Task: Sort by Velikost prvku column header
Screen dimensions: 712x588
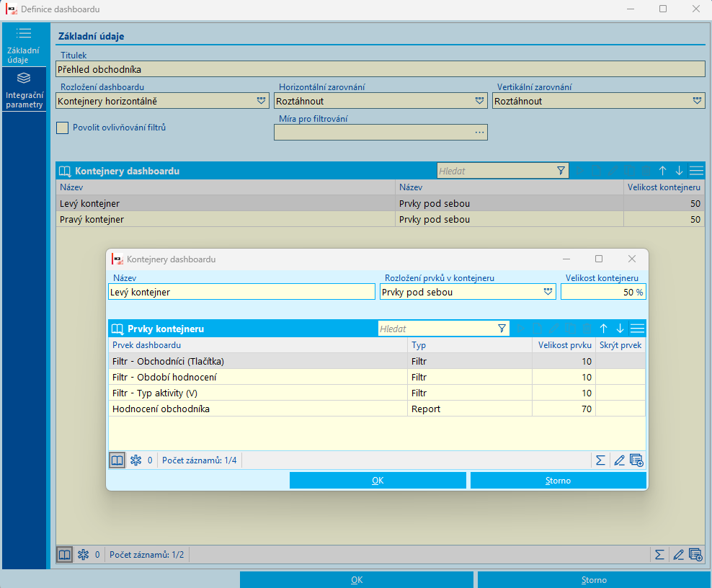Action: tap(564, 345)
